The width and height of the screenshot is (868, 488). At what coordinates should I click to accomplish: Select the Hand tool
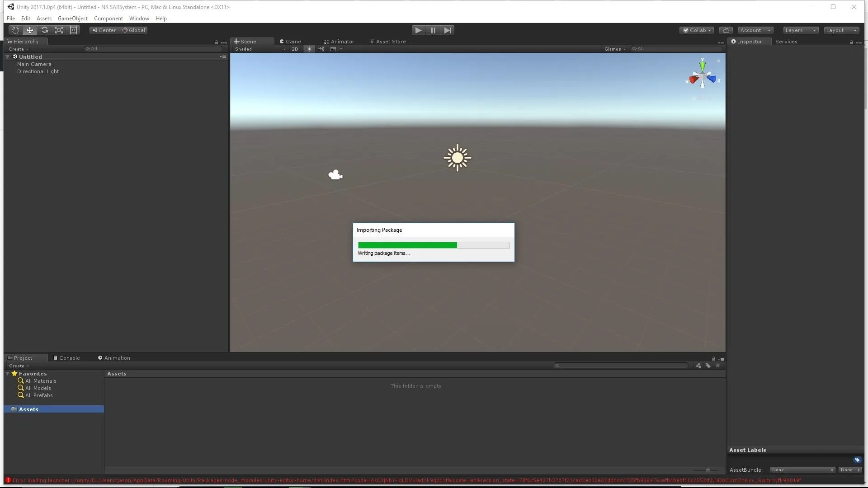coord(15,30)
